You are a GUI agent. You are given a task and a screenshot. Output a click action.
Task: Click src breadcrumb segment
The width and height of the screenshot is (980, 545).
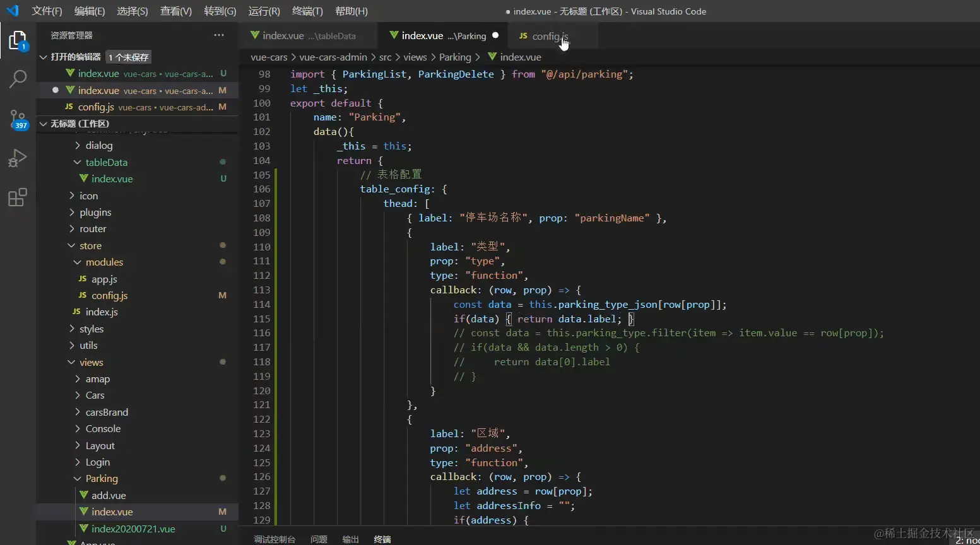[385, 57]
